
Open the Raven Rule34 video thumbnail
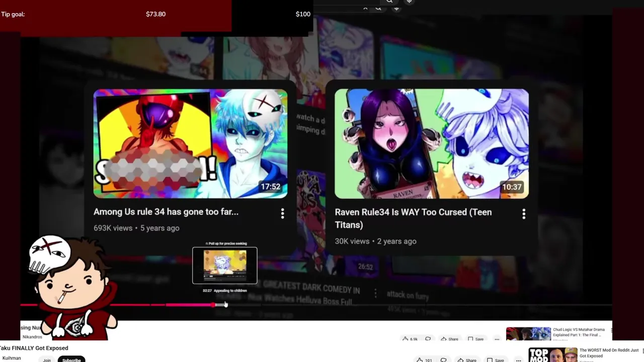pyautogui.click(x=432, y=144)
